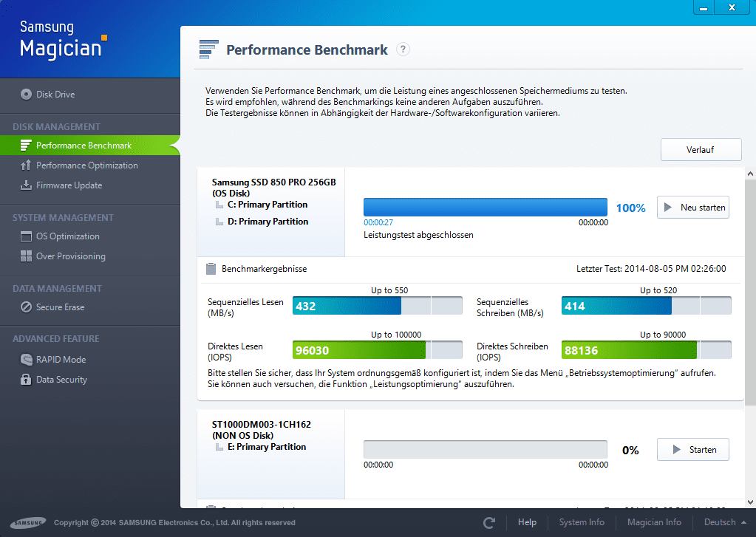The height and width of the screenshot is (537, 756).
Task: Click the scrollbar up arrow
Action: click(x=750, y=174)
